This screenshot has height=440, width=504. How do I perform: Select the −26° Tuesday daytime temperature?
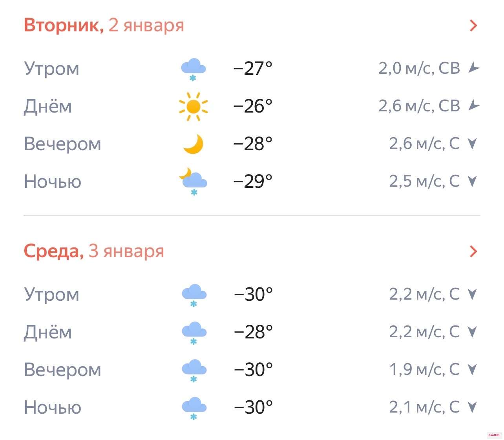tap(253, 106)
